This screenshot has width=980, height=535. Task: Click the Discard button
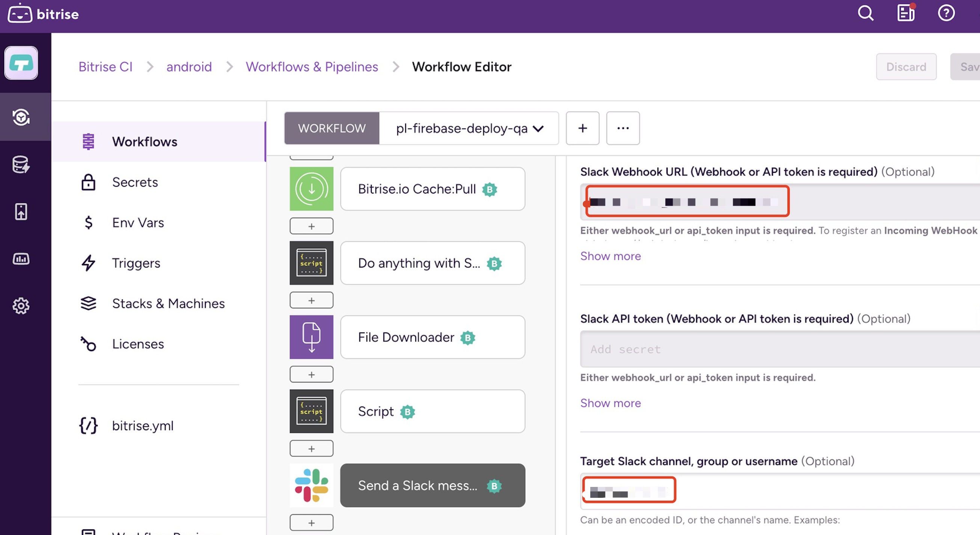[906, 67]
